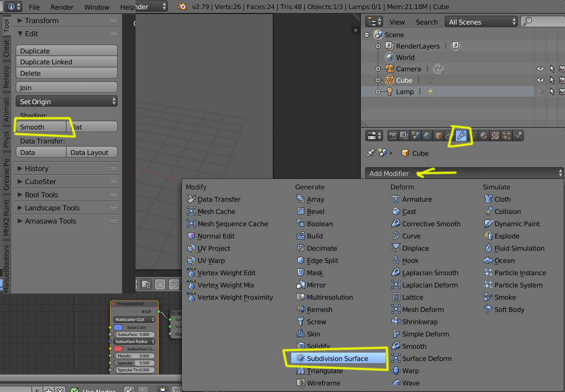Viewport: 565px width, 392px height.
Task: Choose Subdivision Surface modifier
Action: [x=338, y=358]
